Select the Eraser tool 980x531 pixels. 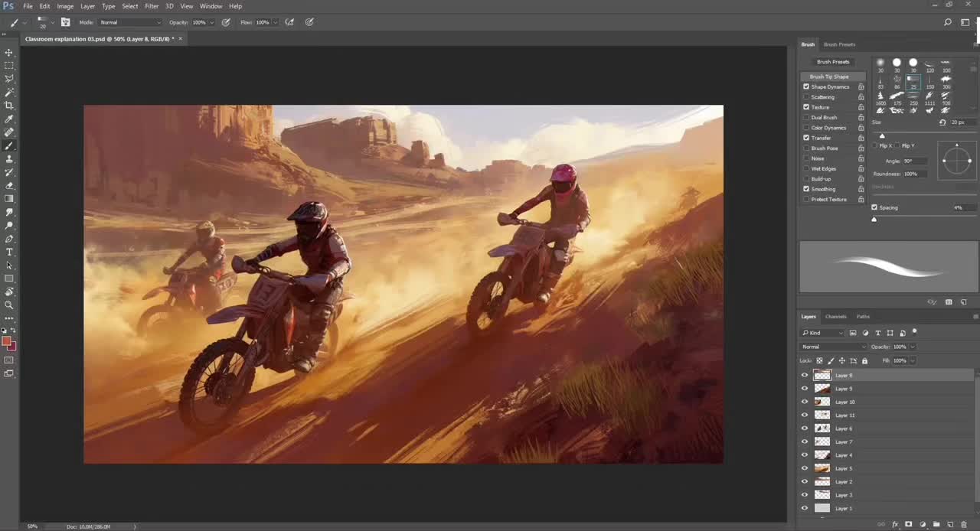(x=9, y=185)
